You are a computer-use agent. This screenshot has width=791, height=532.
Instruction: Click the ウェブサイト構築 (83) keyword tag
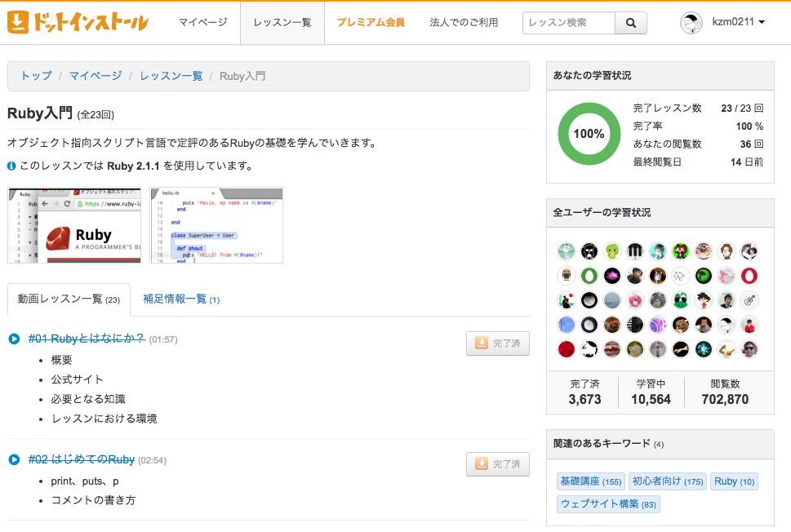(608, 503)
